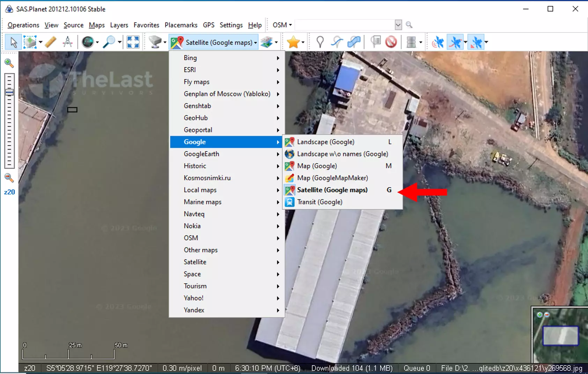
Task: Click the yellow star favorites icon
Action: coord(293,42)
